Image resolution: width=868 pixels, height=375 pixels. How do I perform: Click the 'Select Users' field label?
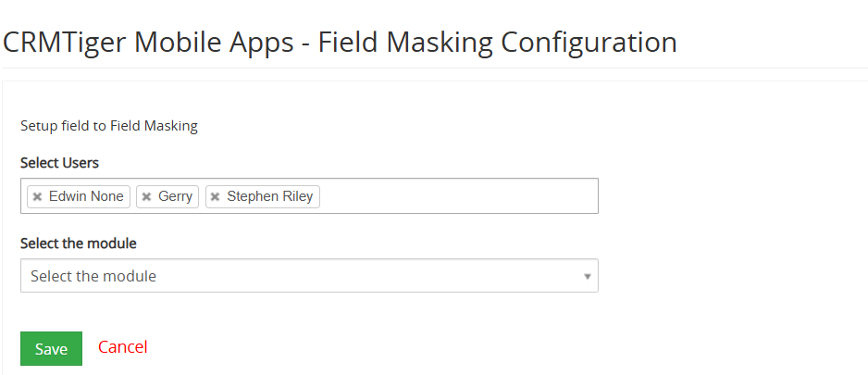click(x=60, y=163)
